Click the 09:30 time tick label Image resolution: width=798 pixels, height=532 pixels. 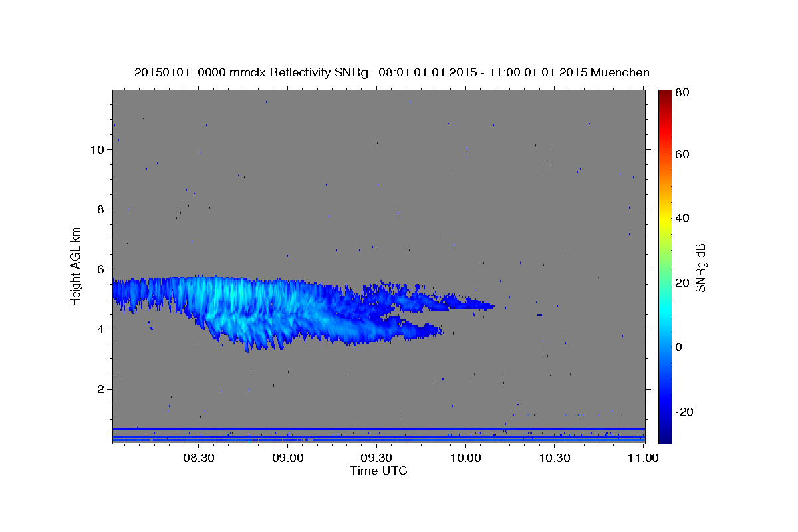click(x=376, y=458)
